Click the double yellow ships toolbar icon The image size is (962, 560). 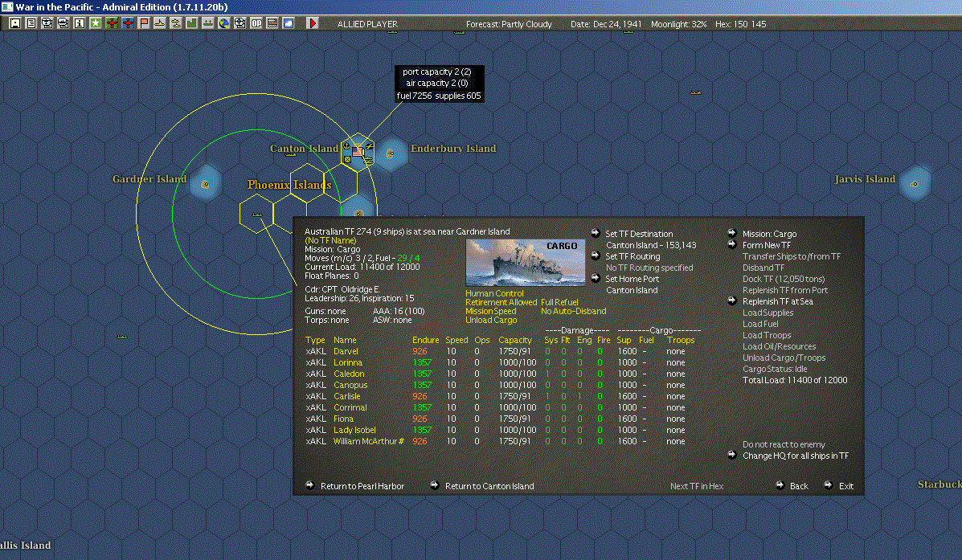[x=175, y=23]
